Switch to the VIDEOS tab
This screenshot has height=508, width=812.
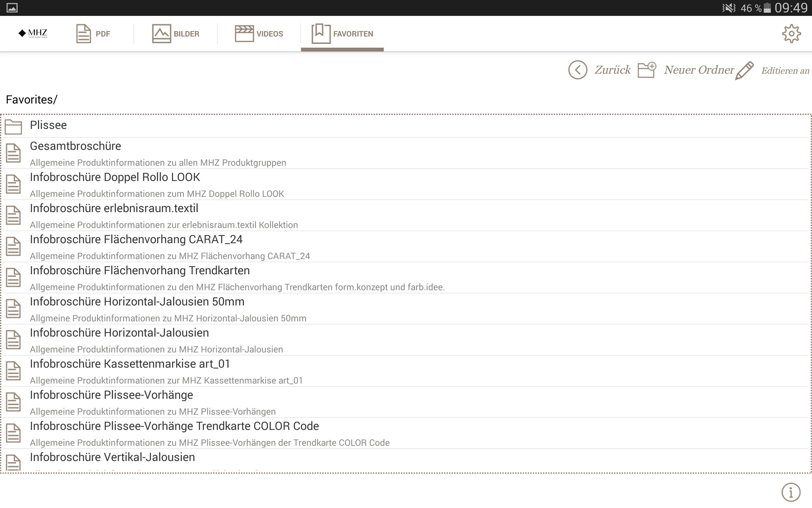pyautogui.click(x=259, y=34)
